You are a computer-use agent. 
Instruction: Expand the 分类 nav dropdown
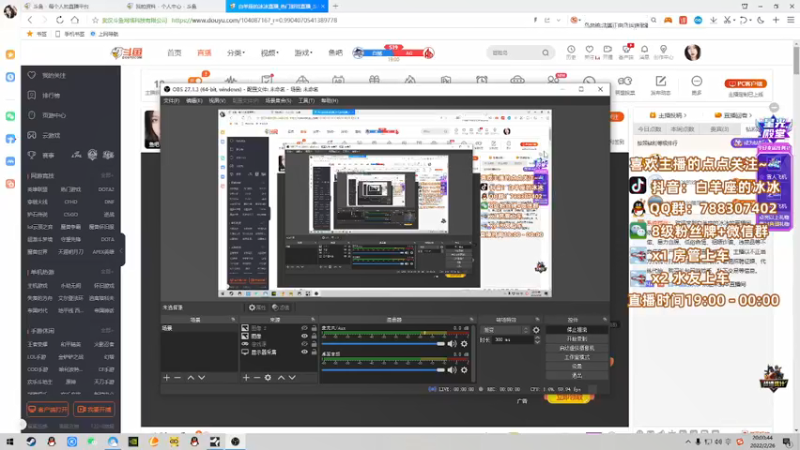click(236, 53)
